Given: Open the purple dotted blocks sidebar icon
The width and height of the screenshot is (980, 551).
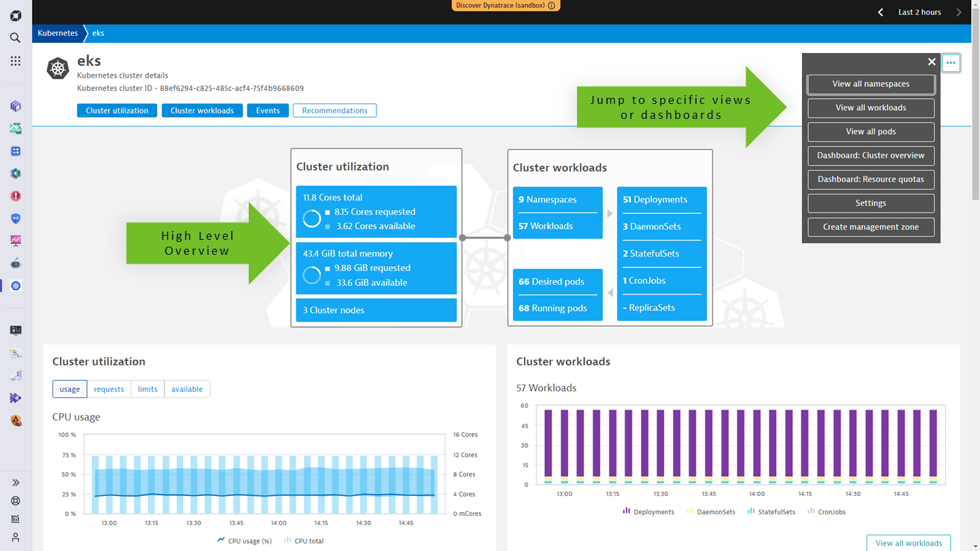Looking at the screenshot, I should pos(15,375).
